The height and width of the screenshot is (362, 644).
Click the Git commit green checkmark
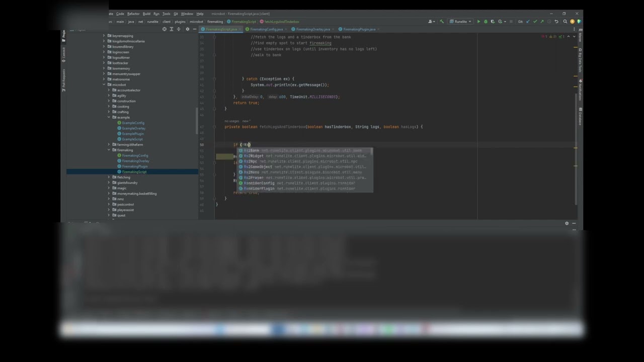pos(535,22)
